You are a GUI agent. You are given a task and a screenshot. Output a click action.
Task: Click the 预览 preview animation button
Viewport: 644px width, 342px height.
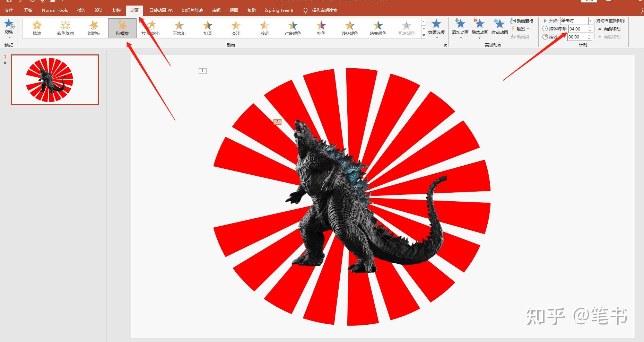point(9,28)
